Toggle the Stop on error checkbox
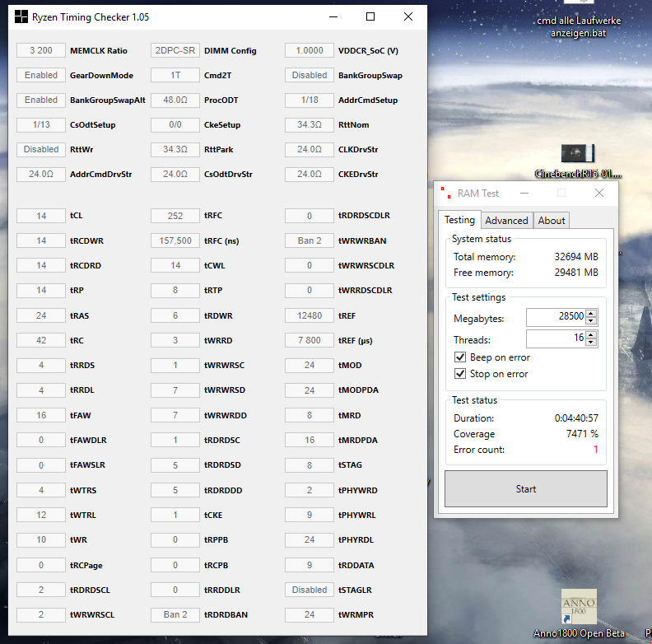The height and width of the screenshot is (644, 652). pyautogui.click(x=460, y=374)
